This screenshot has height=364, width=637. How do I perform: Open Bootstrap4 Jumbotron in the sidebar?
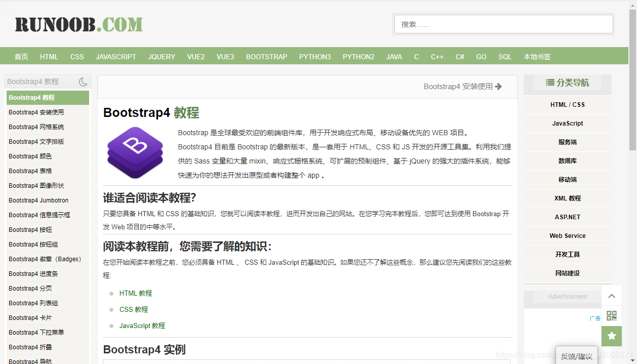[x=48, y=200]
